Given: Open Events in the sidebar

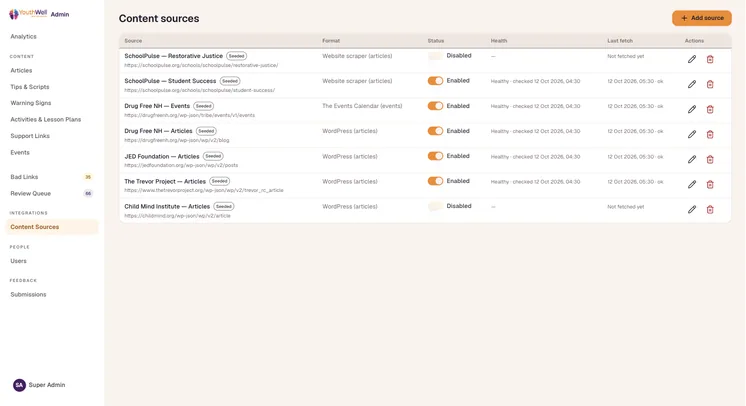Looking at the screenshot, I should pos(20,152).
